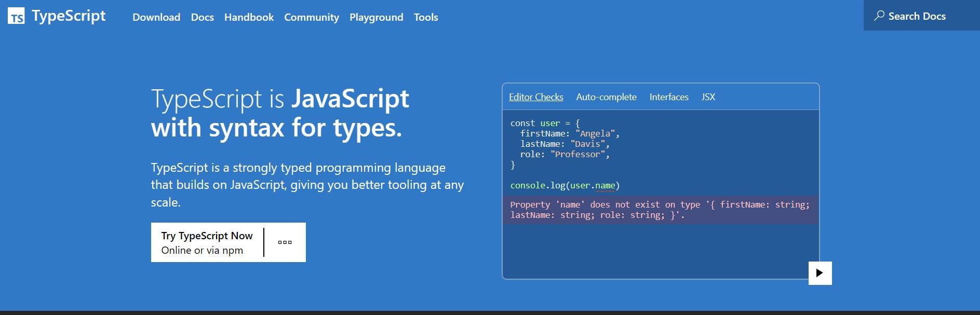
Task: Open the Tools nav item
Action: 426,17
